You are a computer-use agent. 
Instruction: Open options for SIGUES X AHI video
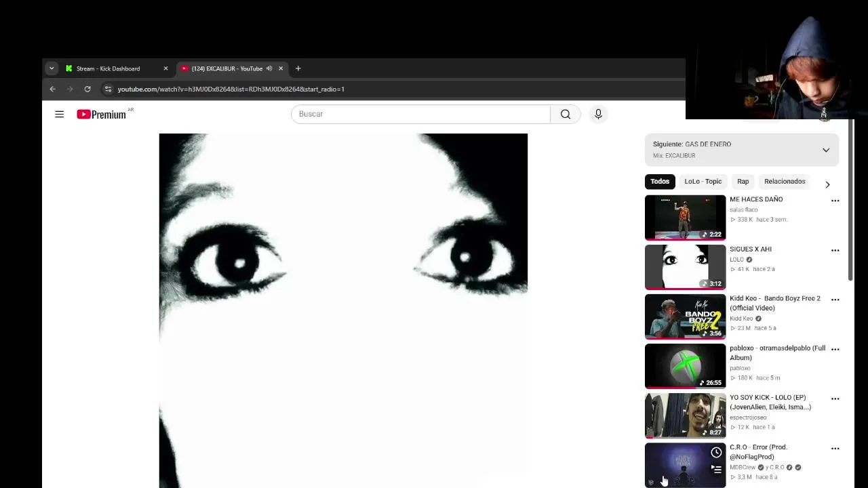point(835,250)
